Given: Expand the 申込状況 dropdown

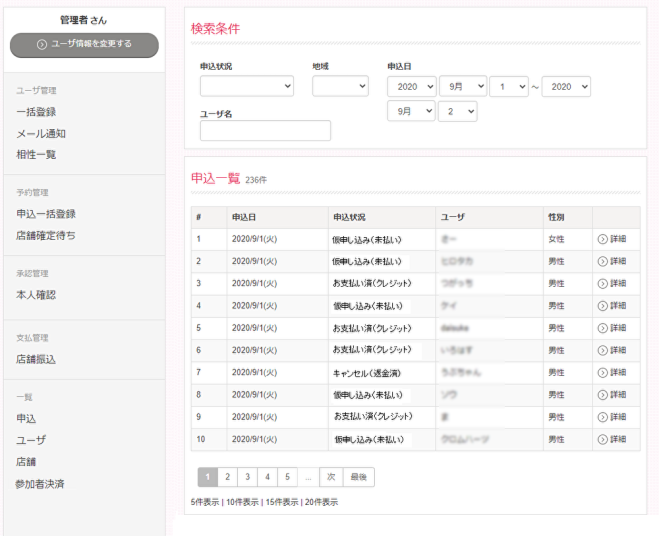Looking at the screenshot, I should coord(246,87).
